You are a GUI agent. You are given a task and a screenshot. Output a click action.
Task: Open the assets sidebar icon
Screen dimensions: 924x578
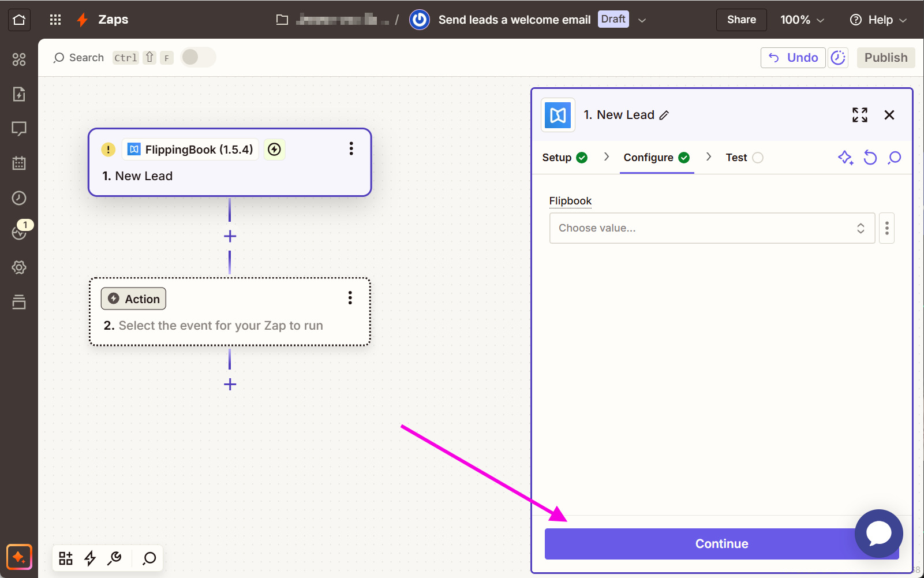[x=19, y=59]
